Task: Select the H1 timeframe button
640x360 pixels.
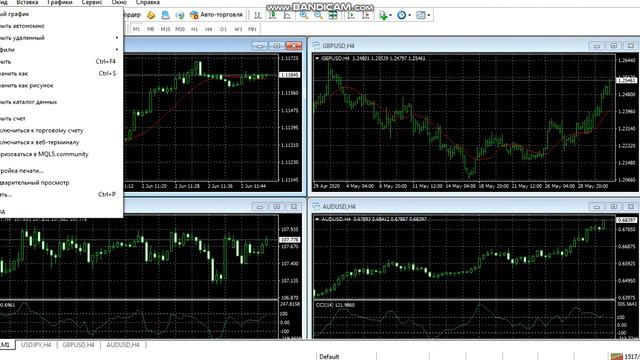Action: point(194,29)
